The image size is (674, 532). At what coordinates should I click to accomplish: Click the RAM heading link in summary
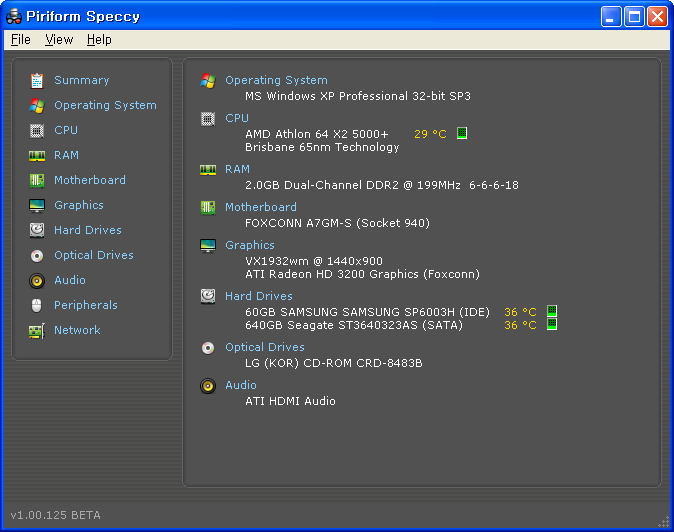[x=237, y=169]
